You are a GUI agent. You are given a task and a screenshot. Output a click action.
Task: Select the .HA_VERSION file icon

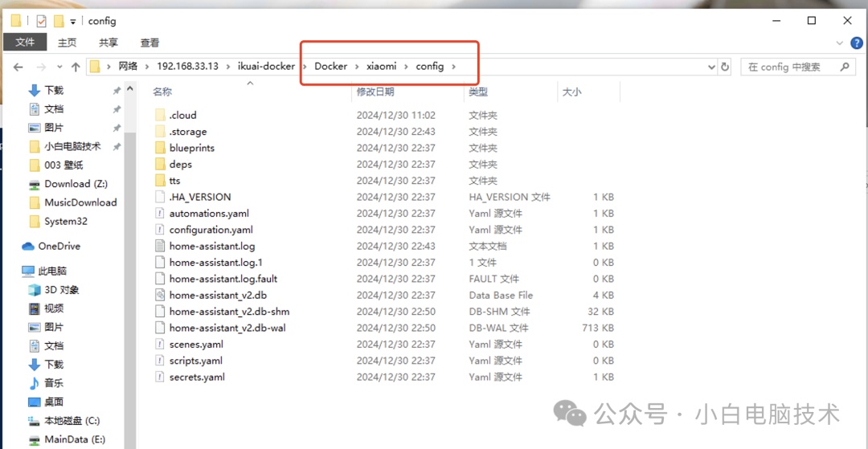[x=160, y=197]
